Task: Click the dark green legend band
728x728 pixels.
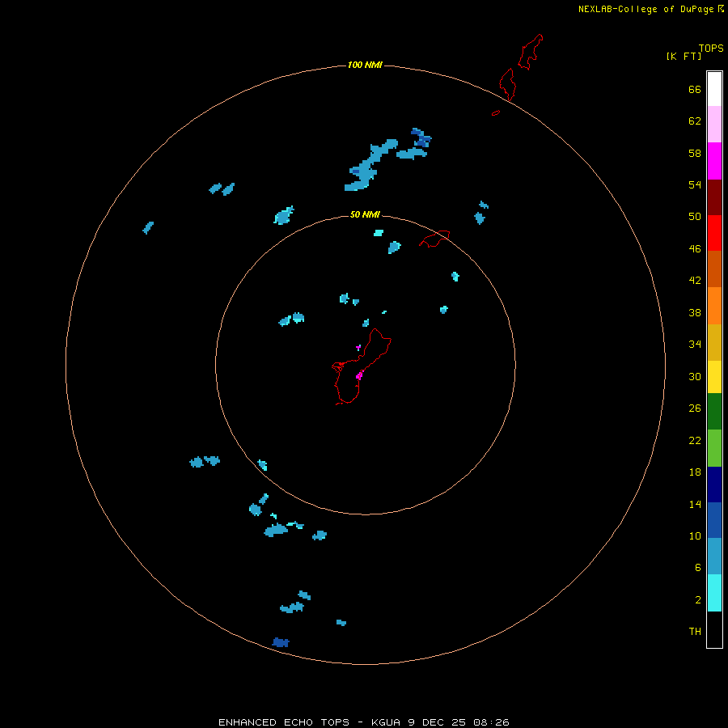Action: pos(714,412)
